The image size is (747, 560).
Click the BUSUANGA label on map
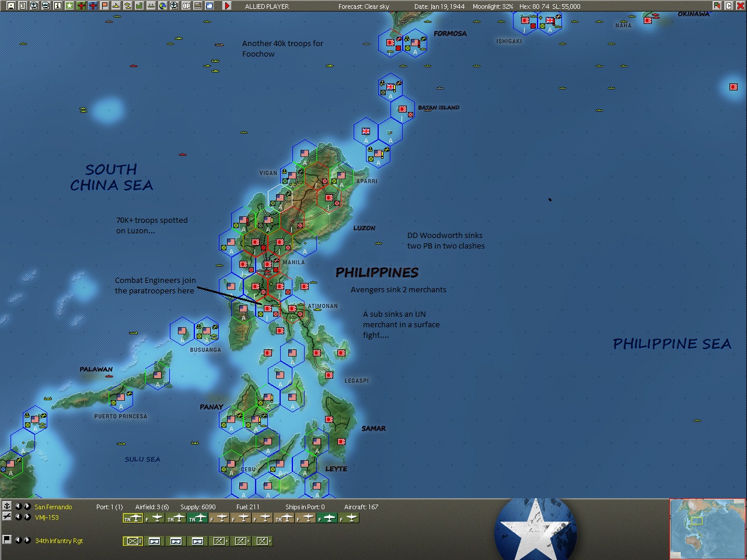[x=205, y=350]
